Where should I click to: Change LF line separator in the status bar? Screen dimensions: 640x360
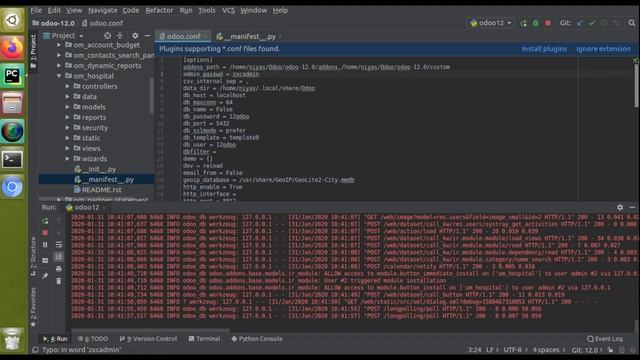(x=492, y=350)
